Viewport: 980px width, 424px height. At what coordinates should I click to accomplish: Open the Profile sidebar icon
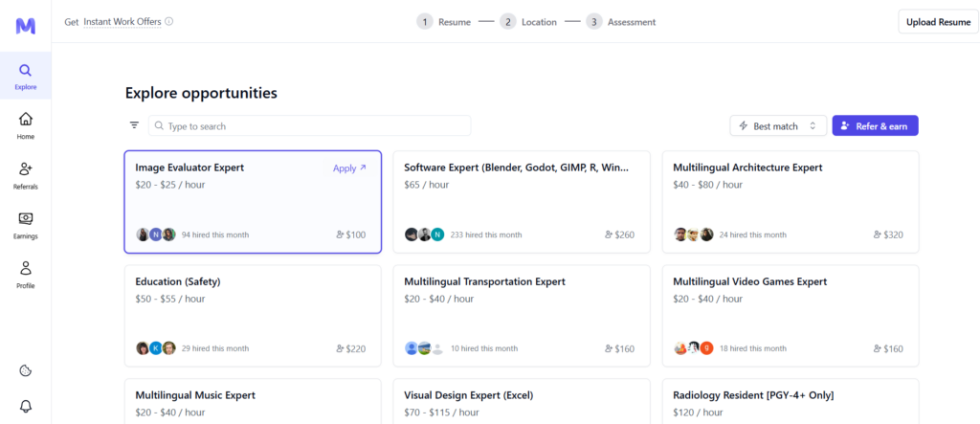(26, 275)
